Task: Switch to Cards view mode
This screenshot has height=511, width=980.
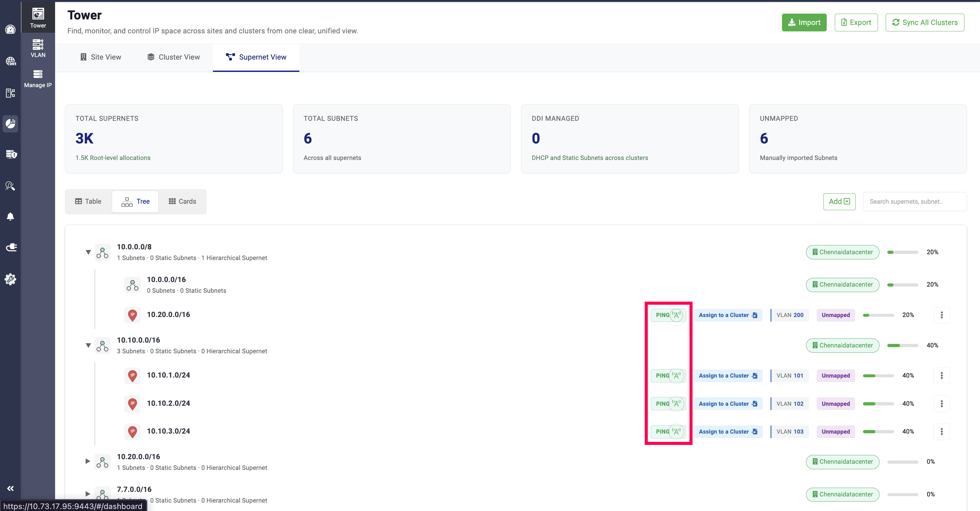Action: [182, 201]
